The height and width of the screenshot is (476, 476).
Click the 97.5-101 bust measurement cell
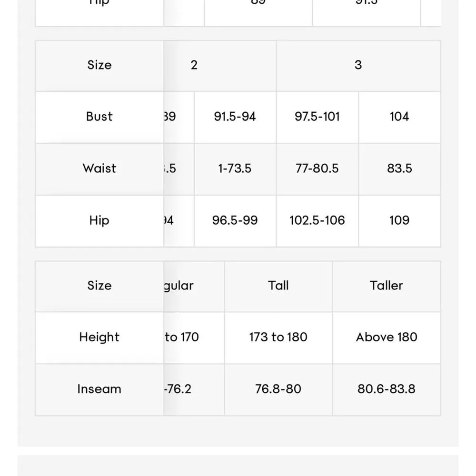pos(317,117)
